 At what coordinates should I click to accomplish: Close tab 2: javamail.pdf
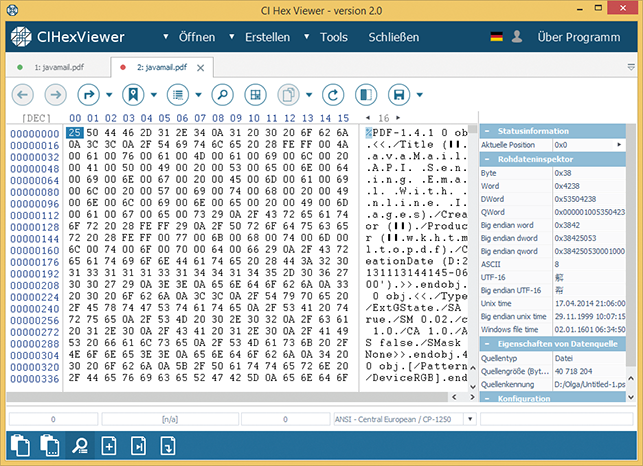coord(201,68)
